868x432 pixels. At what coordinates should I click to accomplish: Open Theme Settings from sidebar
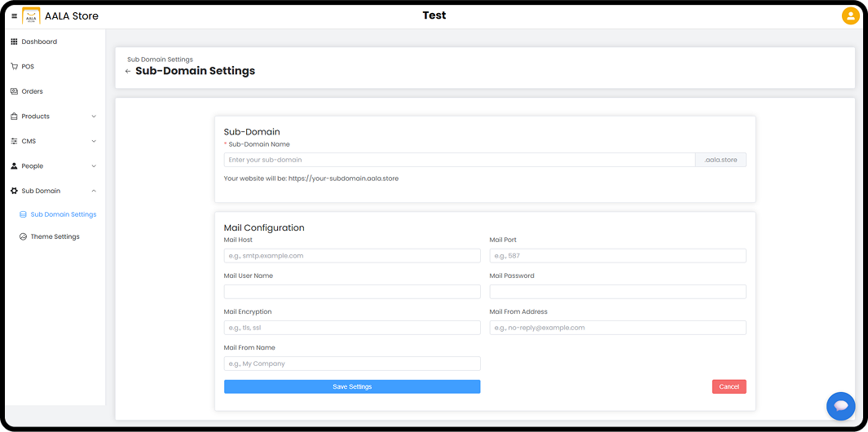[55, 237]
